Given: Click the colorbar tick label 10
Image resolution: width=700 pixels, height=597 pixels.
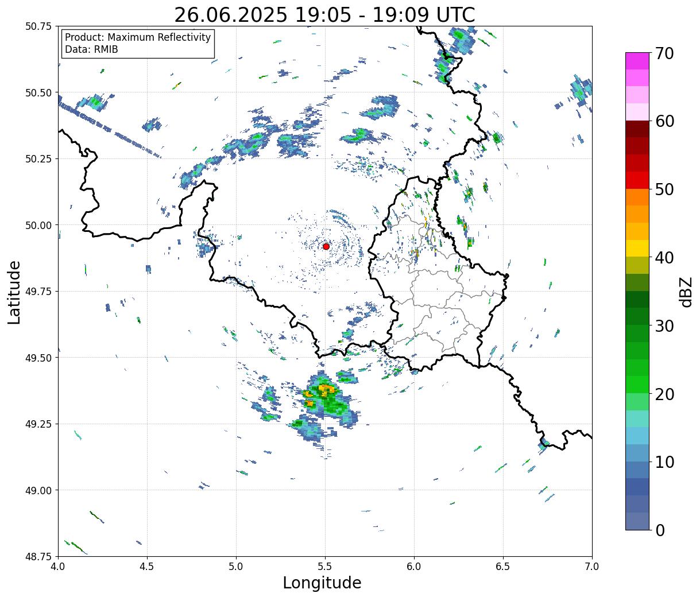Looking at the screenshot, I should point(664,462).
